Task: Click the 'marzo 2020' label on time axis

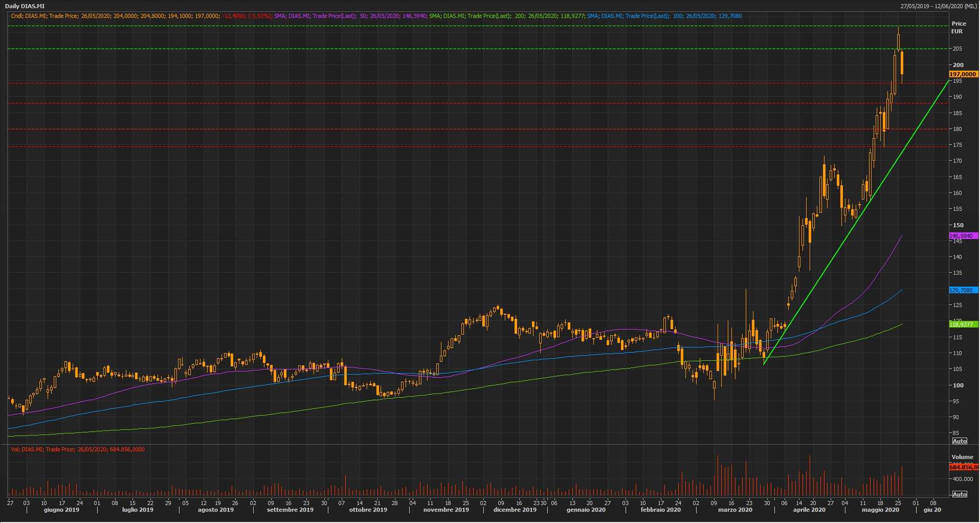Action: [x=735, y=510]
